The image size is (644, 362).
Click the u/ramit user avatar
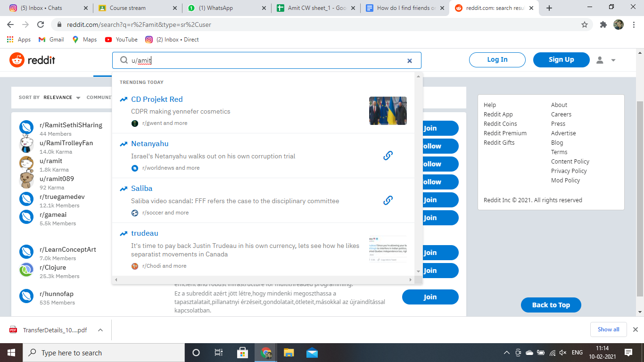coord(26,163)
